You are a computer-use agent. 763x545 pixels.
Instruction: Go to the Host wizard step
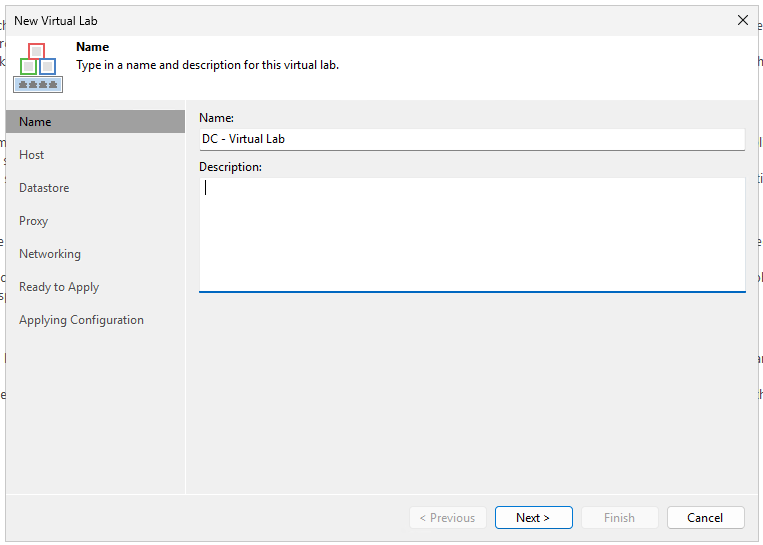(32, 155)
